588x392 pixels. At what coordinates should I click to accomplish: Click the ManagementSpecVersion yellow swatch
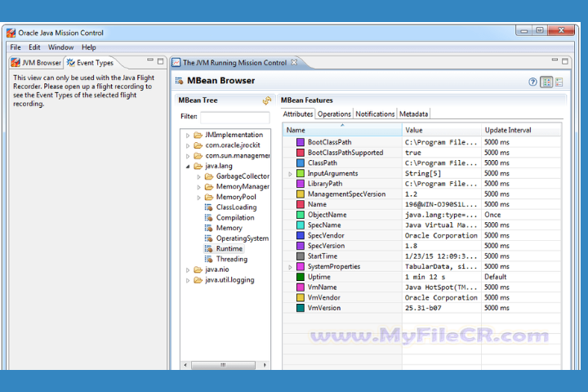point(301,194)
